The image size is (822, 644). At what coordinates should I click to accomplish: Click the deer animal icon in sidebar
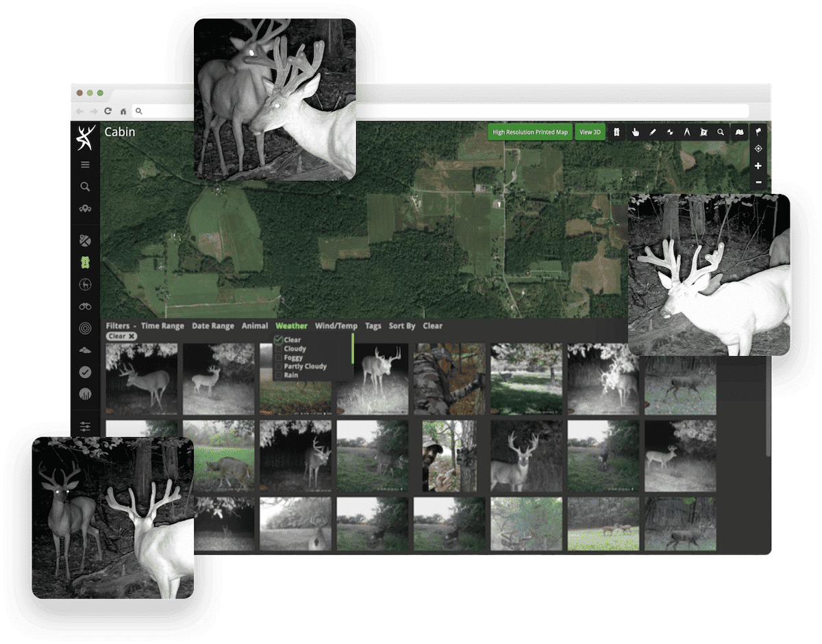click(85, 284)
